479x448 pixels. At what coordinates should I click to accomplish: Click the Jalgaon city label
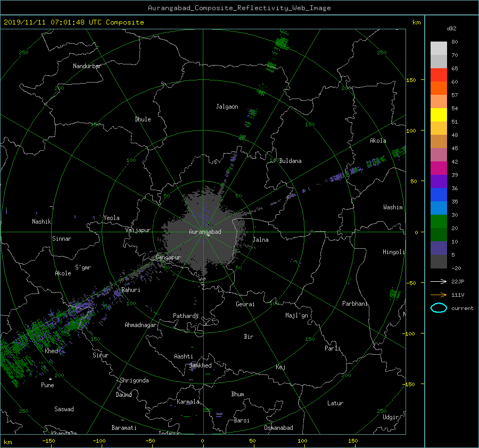227,107
